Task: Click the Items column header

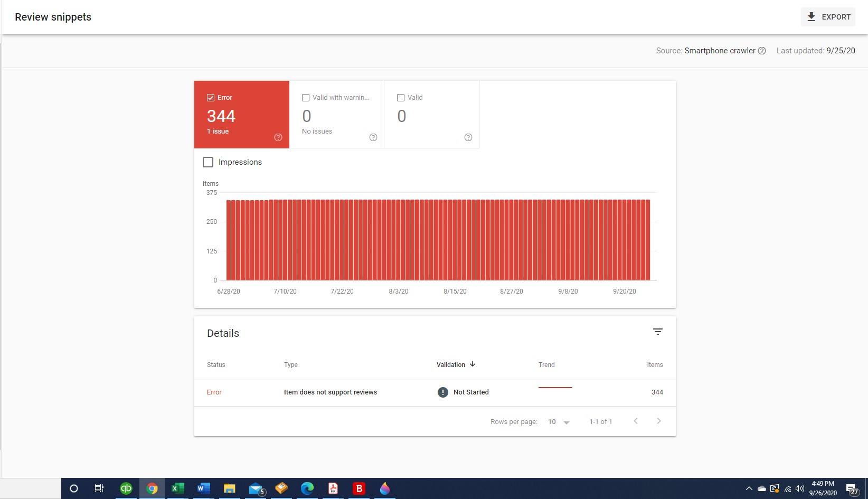Action: [x=655, y=365]
